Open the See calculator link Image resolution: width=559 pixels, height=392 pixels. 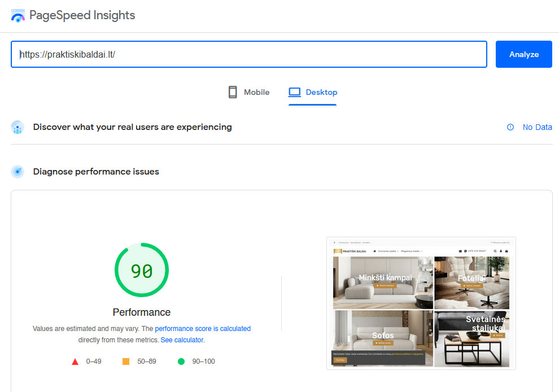point(182,340)
